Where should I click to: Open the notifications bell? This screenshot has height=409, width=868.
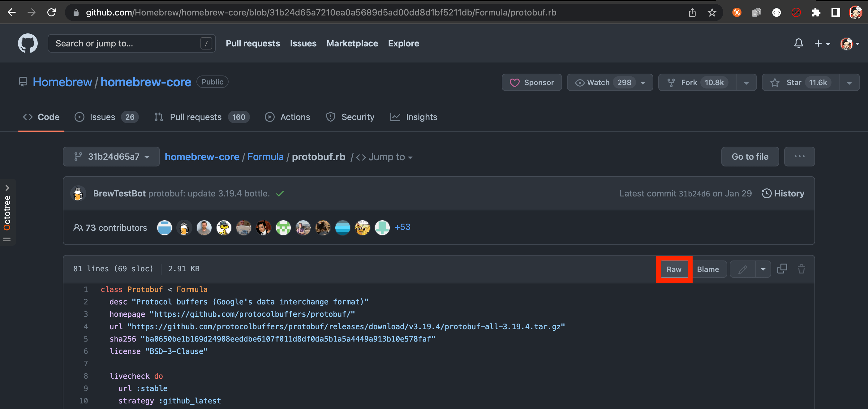click(x=799, y=43)
